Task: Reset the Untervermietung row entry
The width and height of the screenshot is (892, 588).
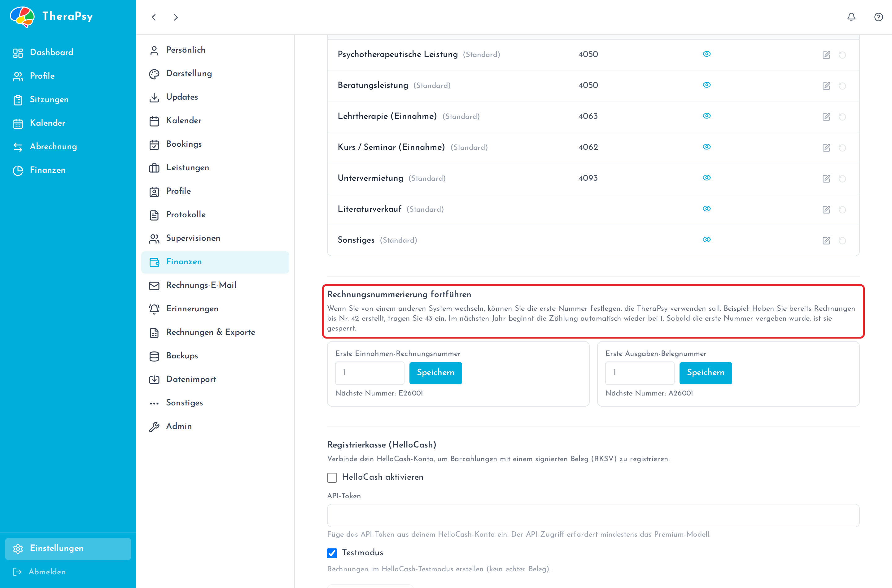Action: [x=842, y=179]
